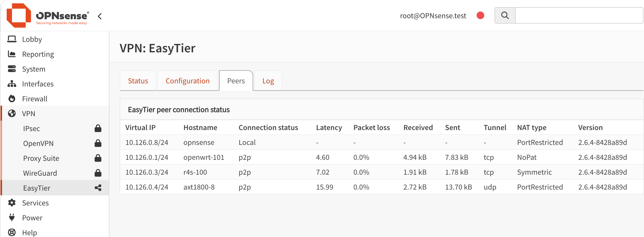Select the r4s-100 hostname cell
Image resolution: width=644 pixels, height=237 pixels.
tap(195, 172)
